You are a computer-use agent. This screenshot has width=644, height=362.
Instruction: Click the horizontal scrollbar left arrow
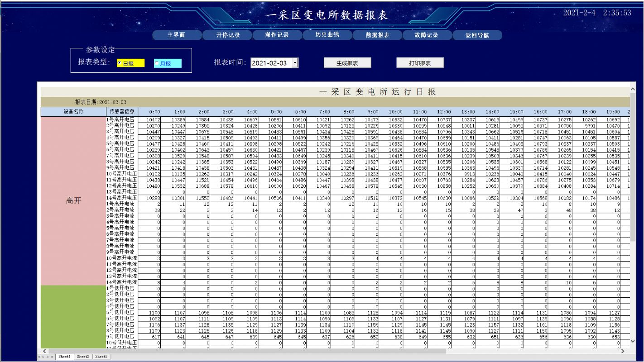[44, 351]
